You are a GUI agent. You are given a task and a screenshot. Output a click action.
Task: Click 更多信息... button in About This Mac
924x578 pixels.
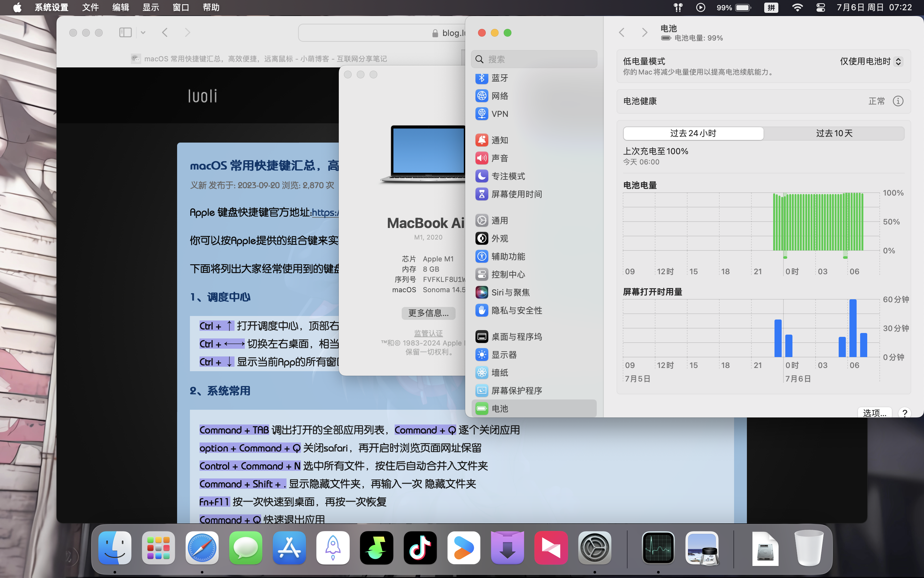(428, 313)
